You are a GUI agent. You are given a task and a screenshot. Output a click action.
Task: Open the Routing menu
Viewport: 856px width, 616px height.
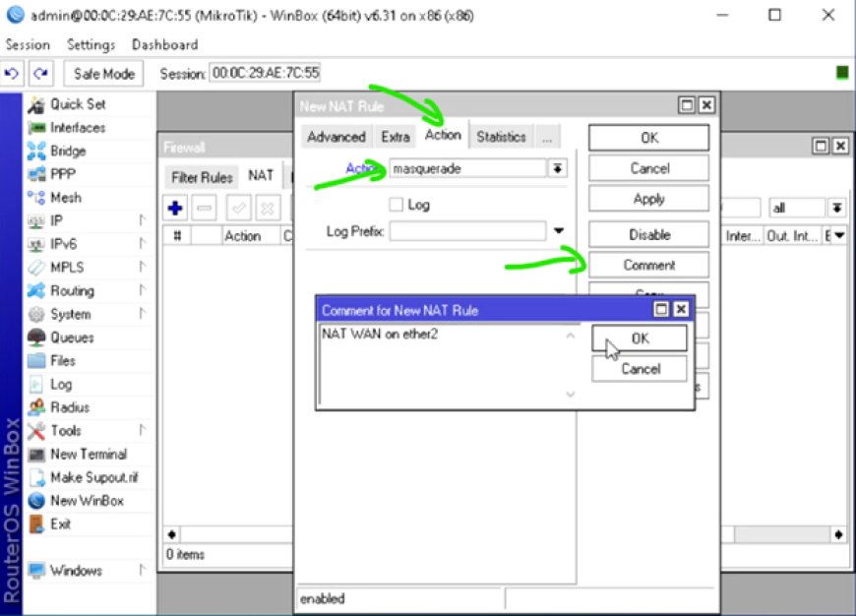click(72, 290)
